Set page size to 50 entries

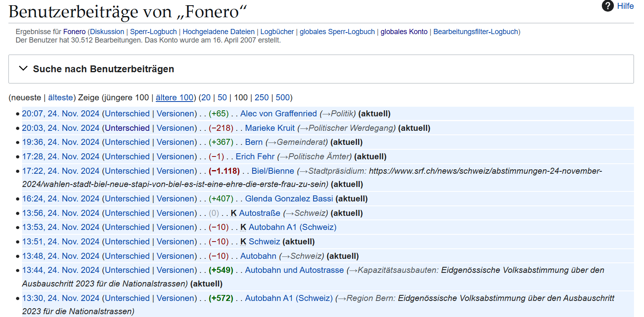click(x=222, y=98)
